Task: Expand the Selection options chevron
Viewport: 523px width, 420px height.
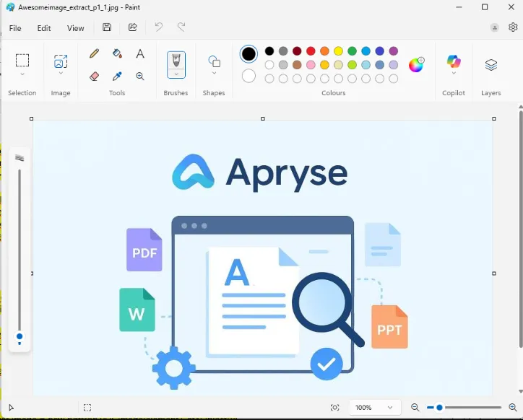Action: (x=22, y=74)
